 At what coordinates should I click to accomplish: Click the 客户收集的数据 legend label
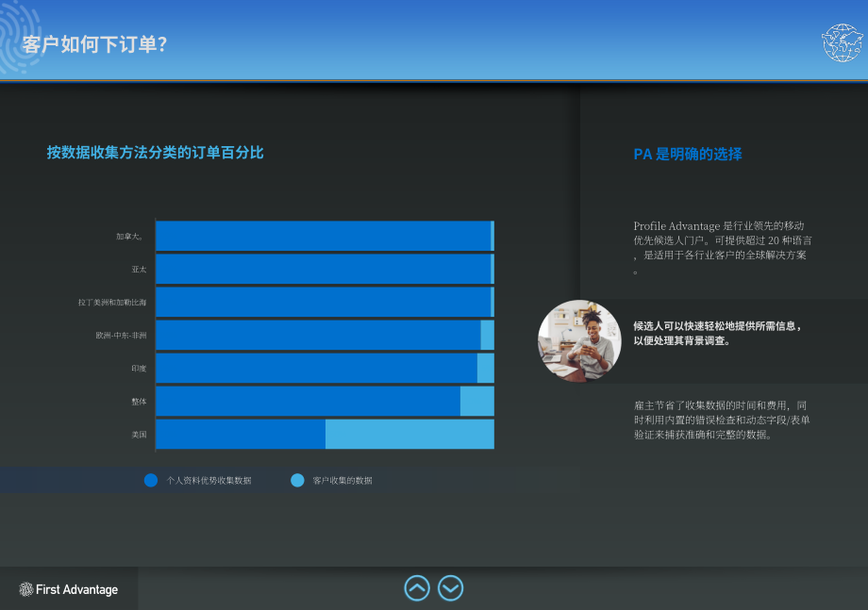342,481
